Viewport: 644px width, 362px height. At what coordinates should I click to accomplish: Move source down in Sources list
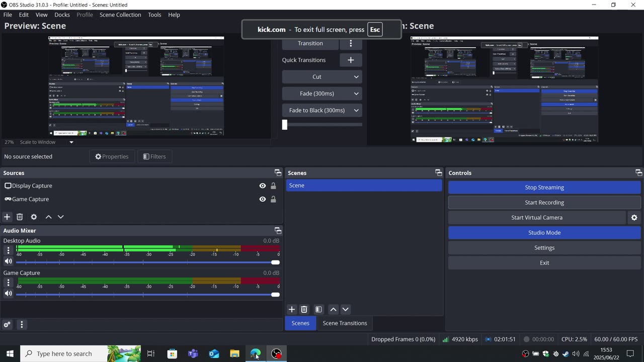click(x=61, y=217)
